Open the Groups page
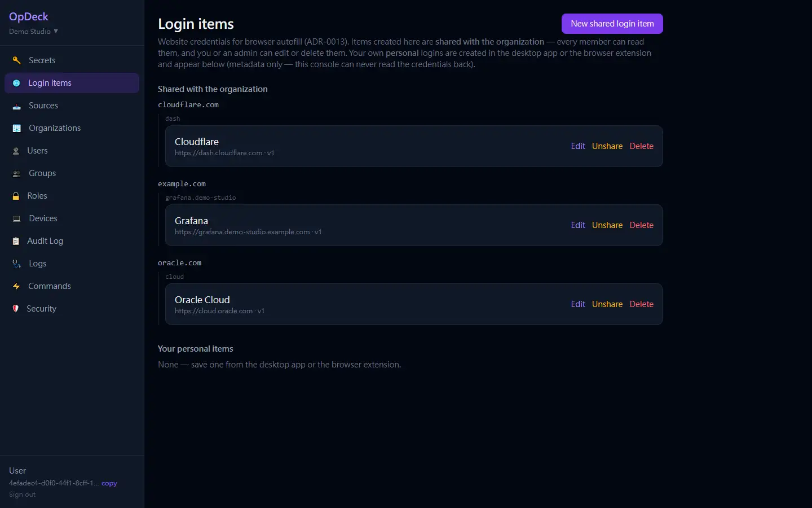 tap(72, 173)
